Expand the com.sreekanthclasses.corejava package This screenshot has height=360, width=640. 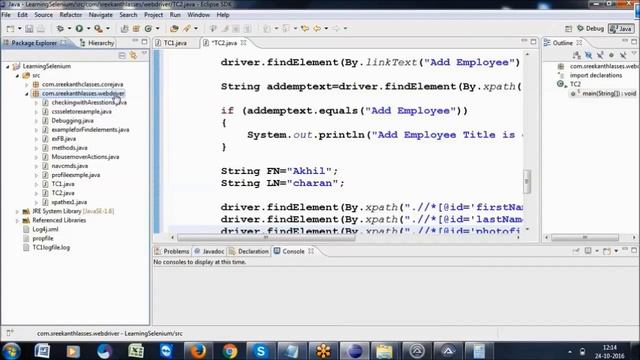tap(27, 84)
